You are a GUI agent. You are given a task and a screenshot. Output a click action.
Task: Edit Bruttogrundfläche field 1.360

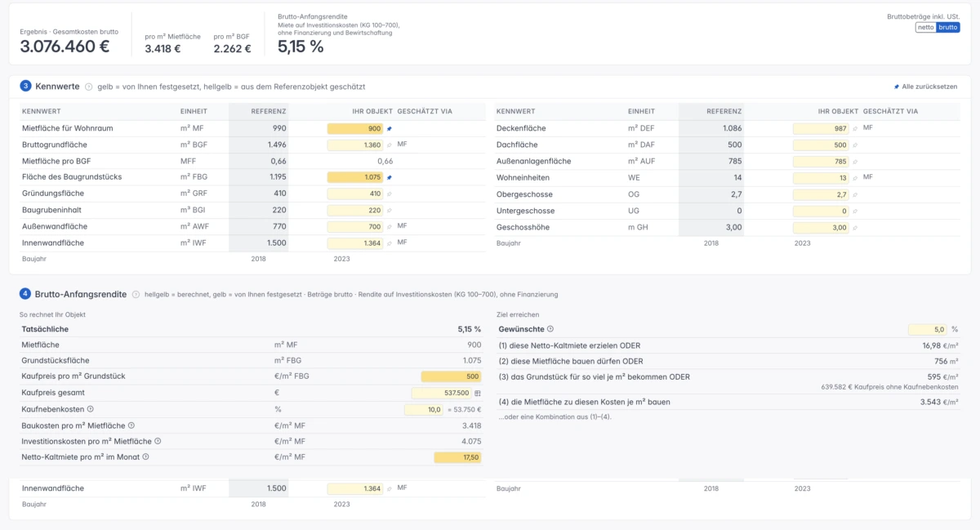tap(355, 145)
